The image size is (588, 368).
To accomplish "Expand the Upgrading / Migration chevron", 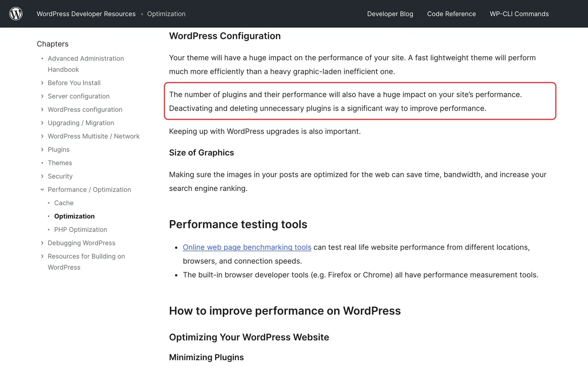I will [42, 123].
